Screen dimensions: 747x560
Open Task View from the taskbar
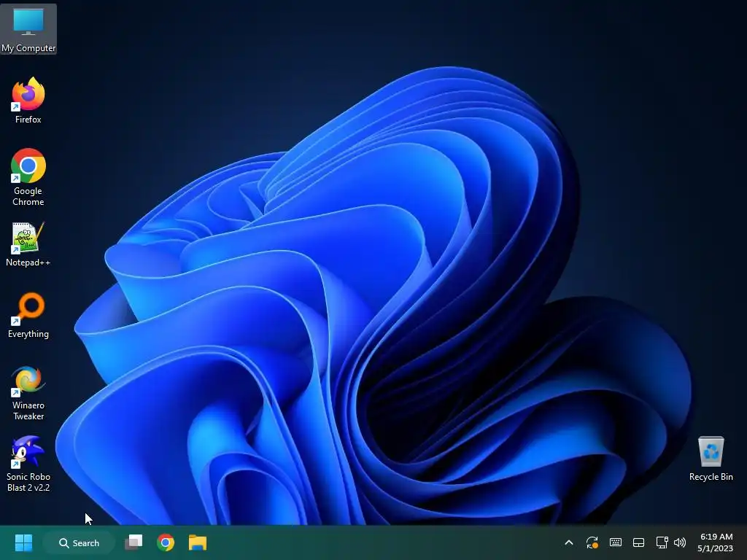[x=134, y=542]
